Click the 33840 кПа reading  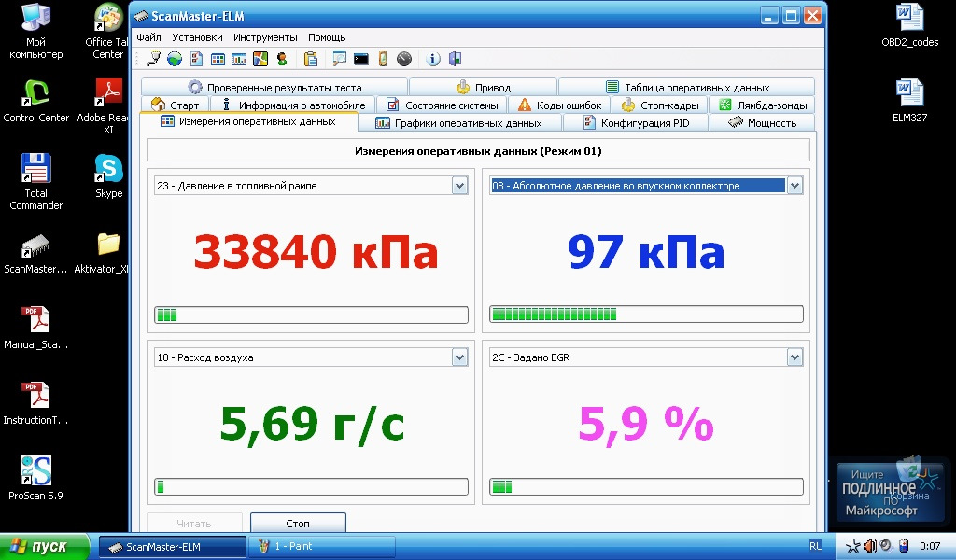[x=316, y=252]
